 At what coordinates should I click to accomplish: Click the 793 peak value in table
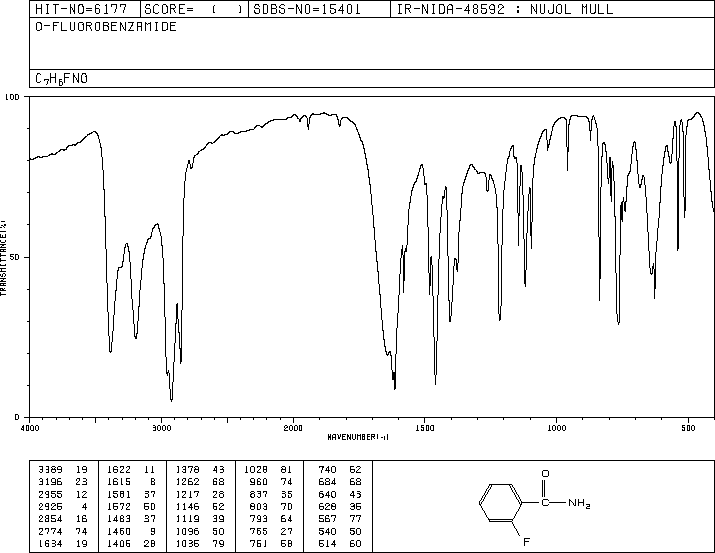tap(259, 519)
